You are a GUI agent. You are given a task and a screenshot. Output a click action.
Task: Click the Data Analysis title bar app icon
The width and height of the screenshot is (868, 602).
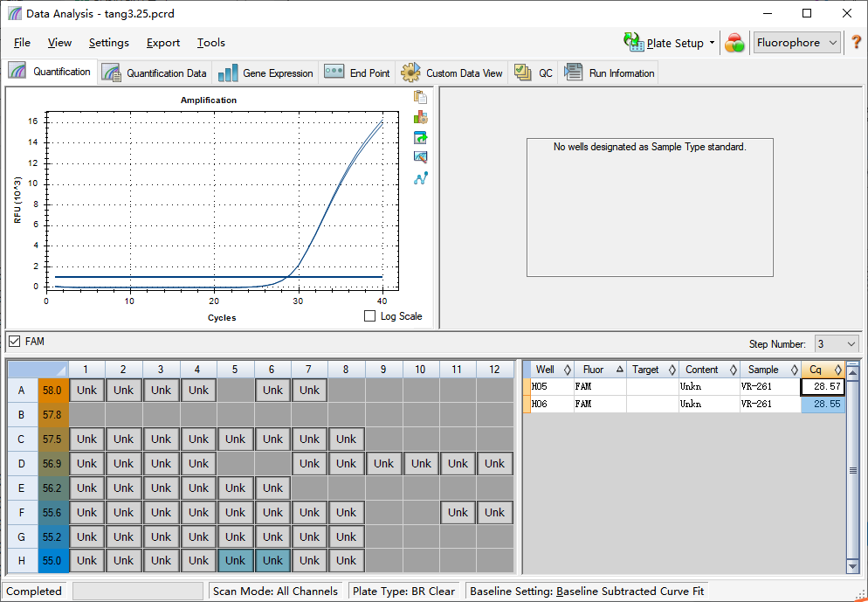coord(14,13)
